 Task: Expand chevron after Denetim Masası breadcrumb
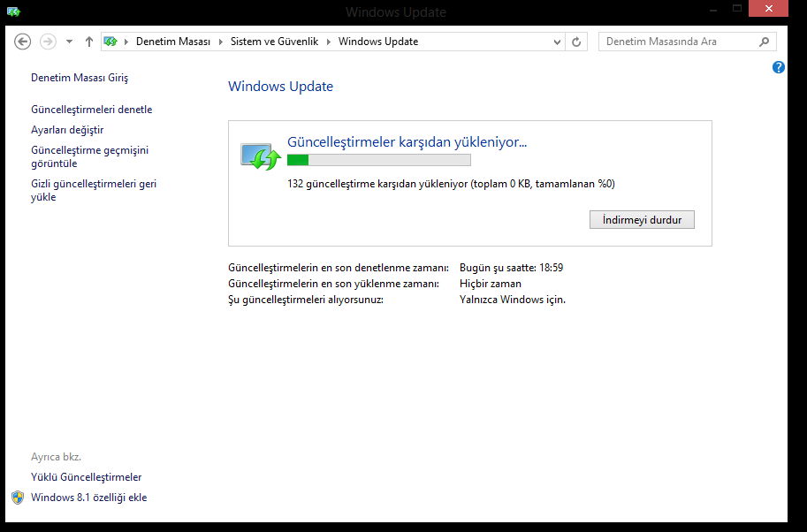[221, 42]
